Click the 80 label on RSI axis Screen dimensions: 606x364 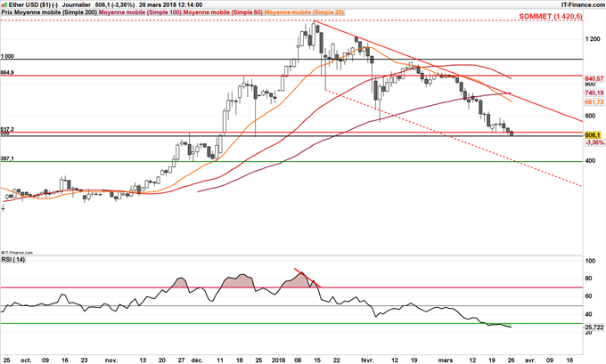(x=589, y=279)
